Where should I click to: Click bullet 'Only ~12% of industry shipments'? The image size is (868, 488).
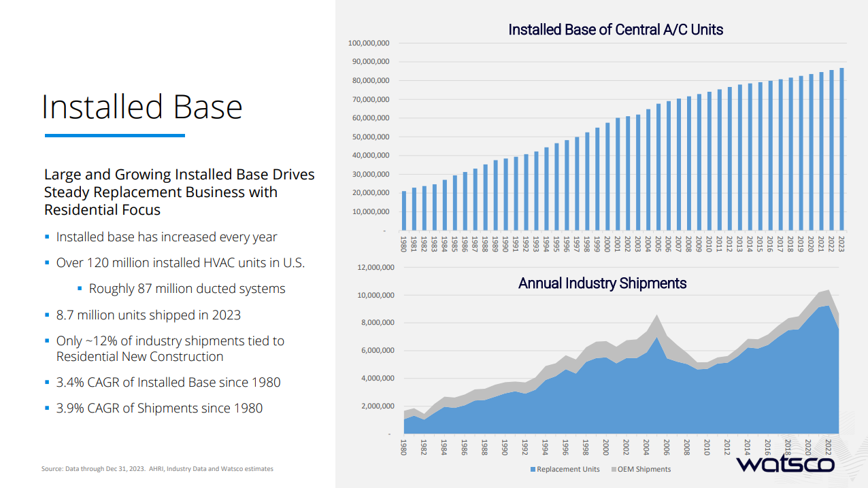(x=170, y=349)
